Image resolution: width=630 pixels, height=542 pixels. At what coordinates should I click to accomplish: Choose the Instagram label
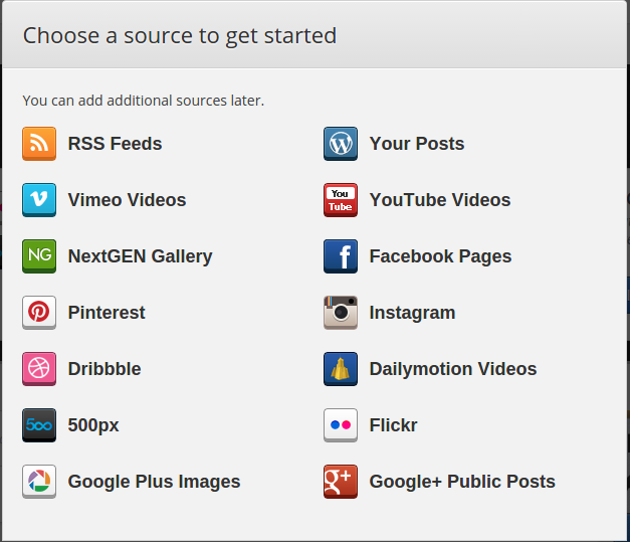click(x=412, y=313)
